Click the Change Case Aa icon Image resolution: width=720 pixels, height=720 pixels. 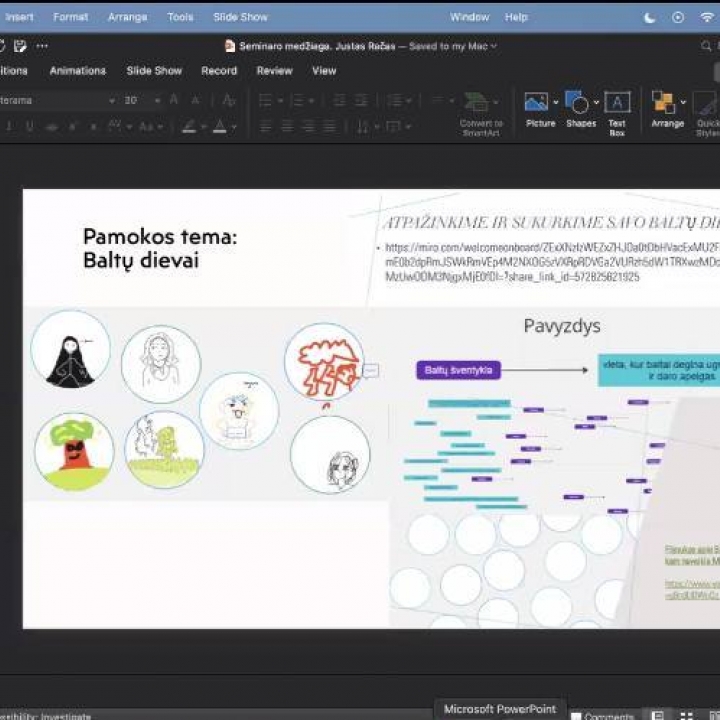click(x=146, y=126)
